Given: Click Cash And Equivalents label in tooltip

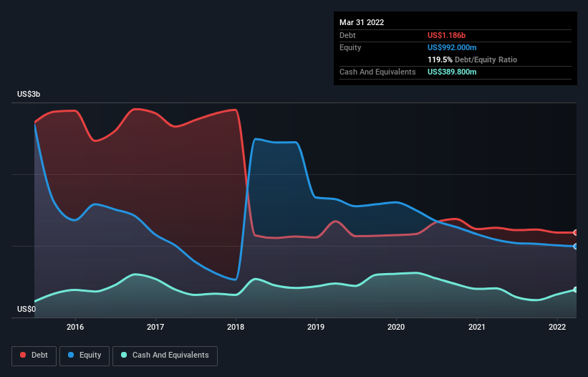Looking at the screenshot, I should tap(377, 72).
